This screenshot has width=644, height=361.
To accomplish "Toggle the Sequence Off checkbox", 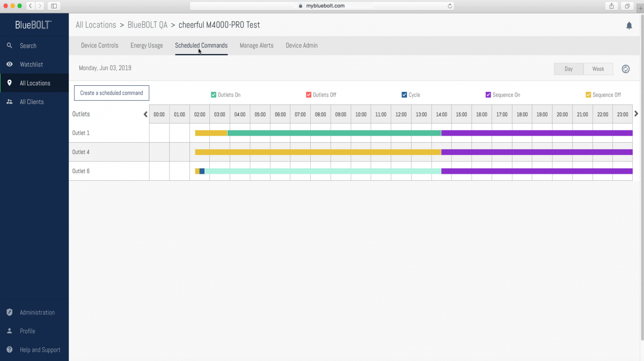I will 587,94.
